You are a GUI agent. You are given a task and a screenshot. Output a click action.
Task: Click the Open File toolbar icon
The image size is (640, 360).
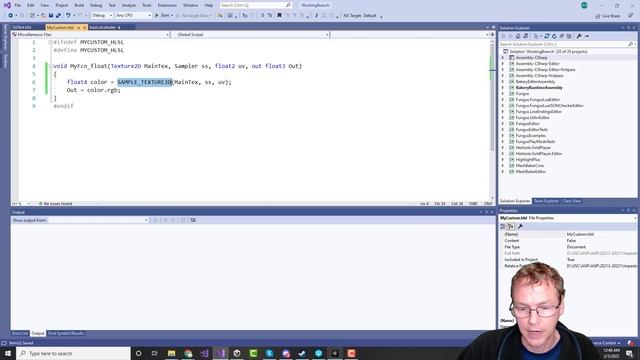[43, 16]
